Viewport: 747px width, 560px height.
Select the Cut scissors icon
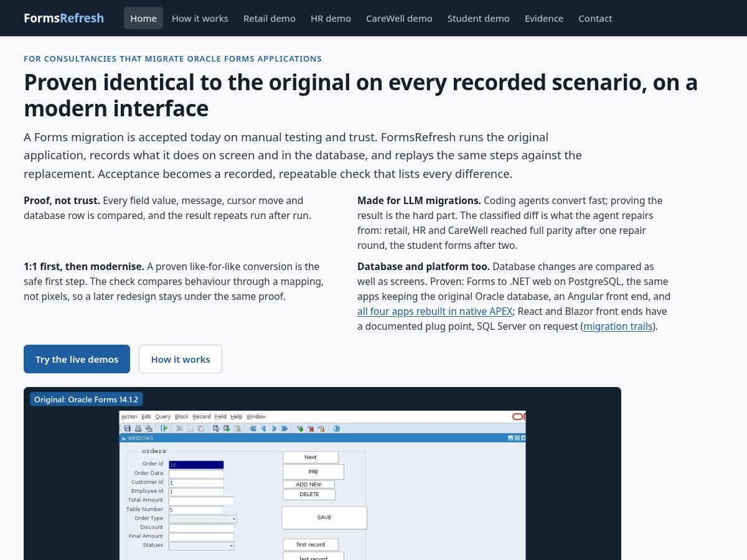click(x=180, y=428)
